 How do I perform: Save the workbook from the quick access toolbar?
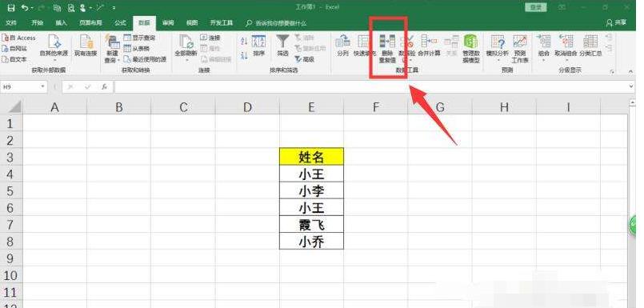11,8
